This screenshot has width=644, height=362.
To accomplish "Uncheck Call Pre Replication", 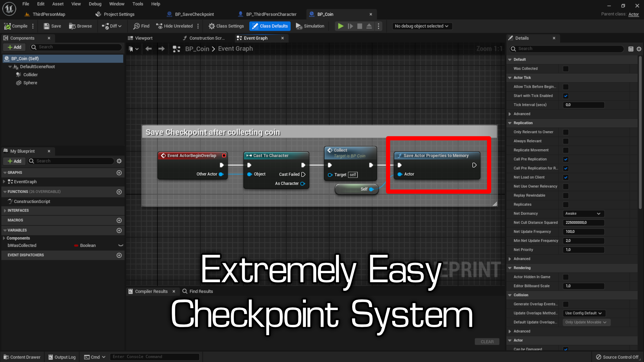I will (566, 159).
